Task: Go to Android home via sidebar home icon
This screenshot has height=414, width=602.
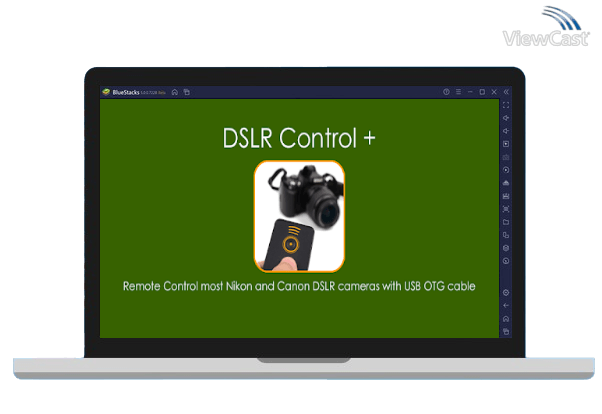Action: 506,319
